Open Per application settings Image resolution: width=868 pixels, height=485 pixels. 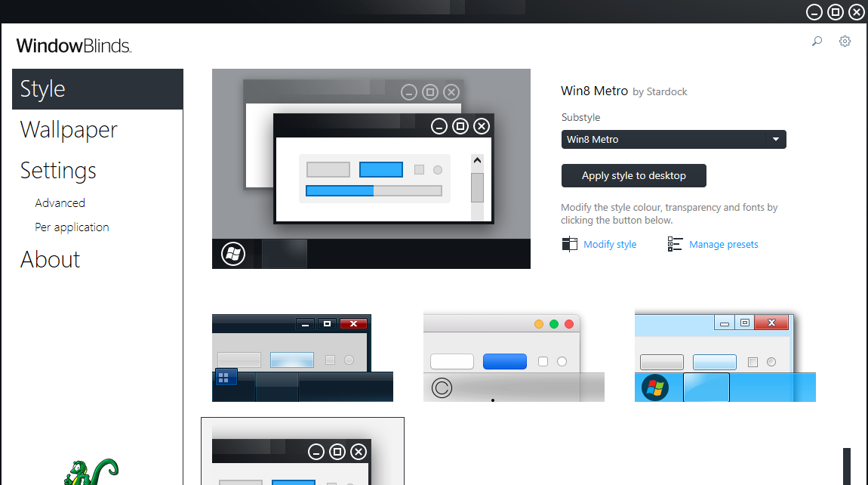tap(72, 227)
